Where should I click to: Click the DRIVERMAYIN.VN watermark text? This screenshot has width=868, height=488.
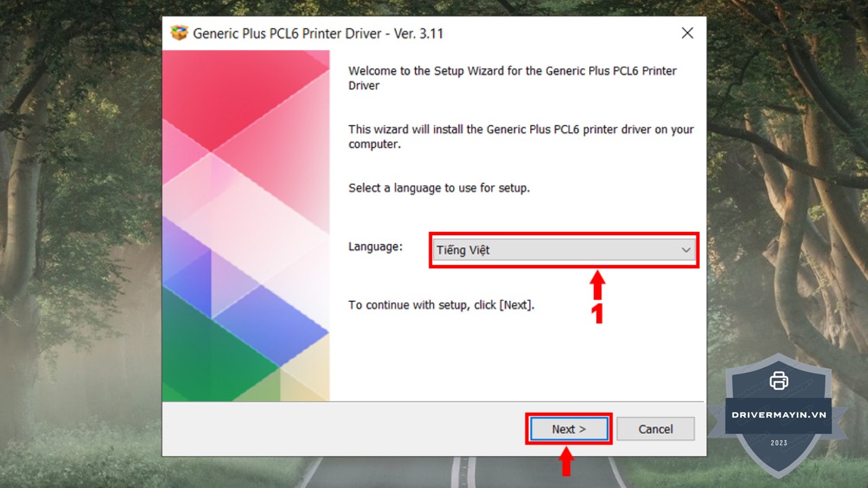point(779,414)
